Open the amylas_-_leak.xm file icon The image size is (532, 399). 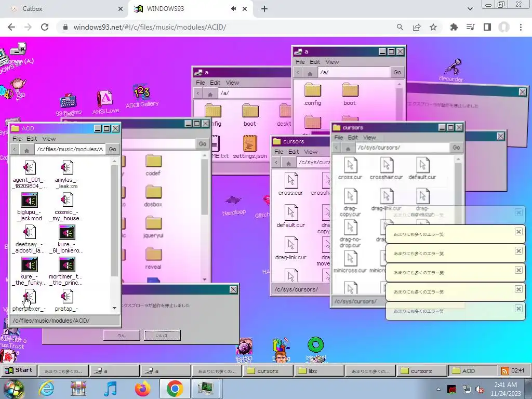66,168
